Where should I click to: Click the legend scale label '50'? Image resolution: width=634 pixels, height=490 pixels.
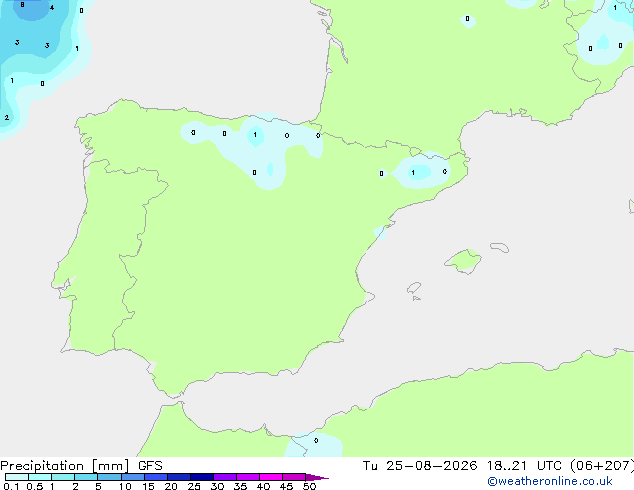309,486
